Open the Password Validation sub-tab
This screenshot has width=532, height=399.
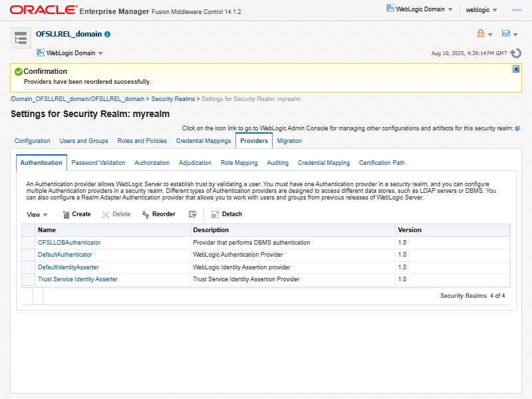point(98,163)
